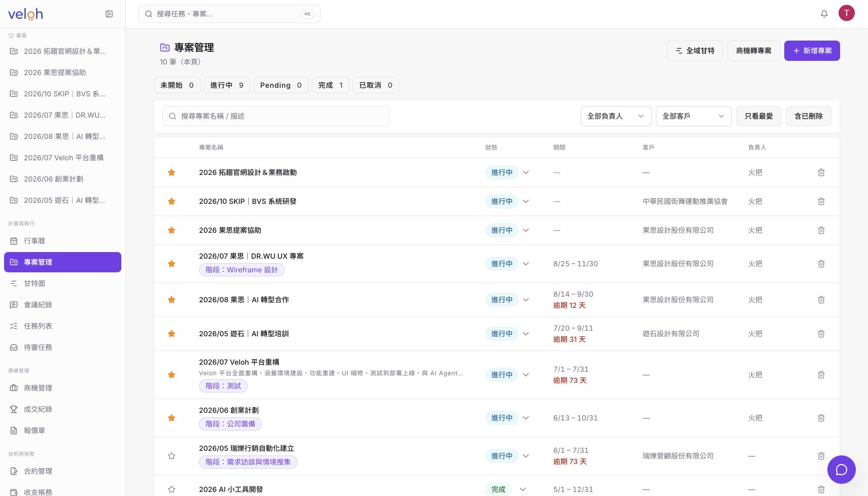
Task: Open 完成 status dropdown for 2026 AI 小工具開發
Action: point(506,489)
